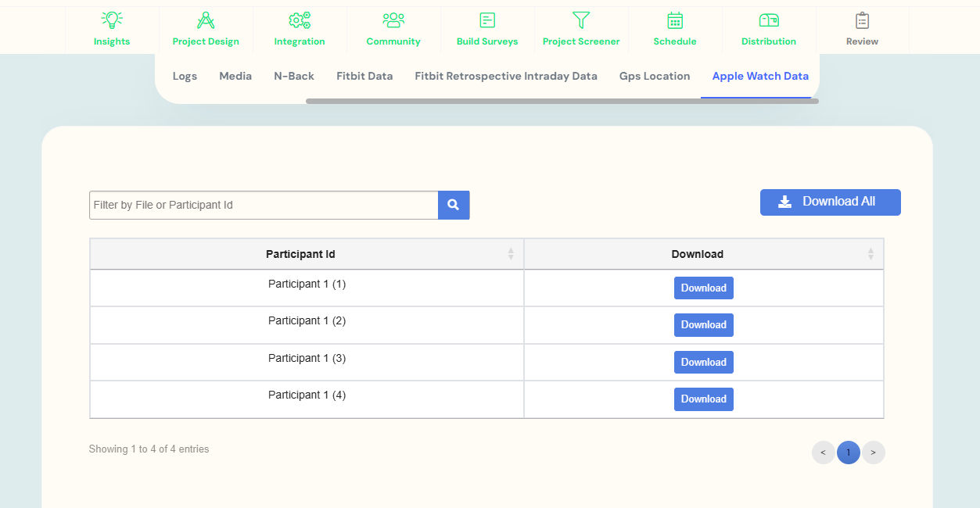Viewport: 980px width, 508px height.
Task: Go to previous page of entries
Action: (823, 453)
